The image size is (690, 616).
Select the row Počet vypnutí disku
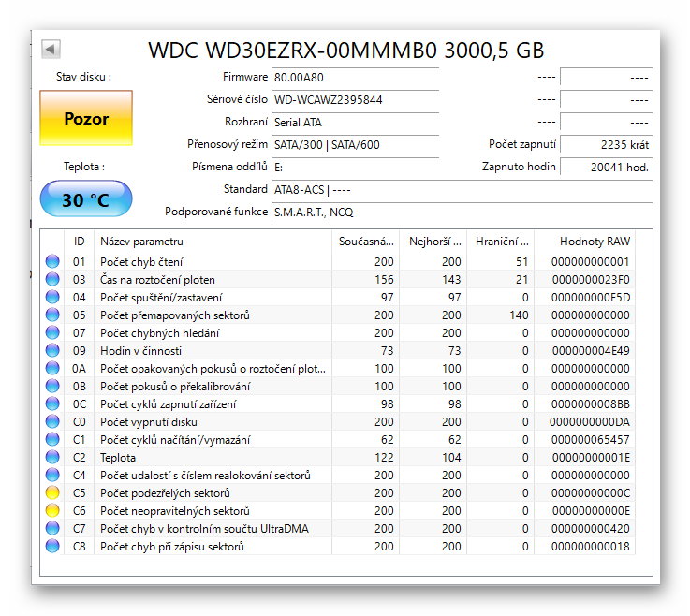[339, 421]
